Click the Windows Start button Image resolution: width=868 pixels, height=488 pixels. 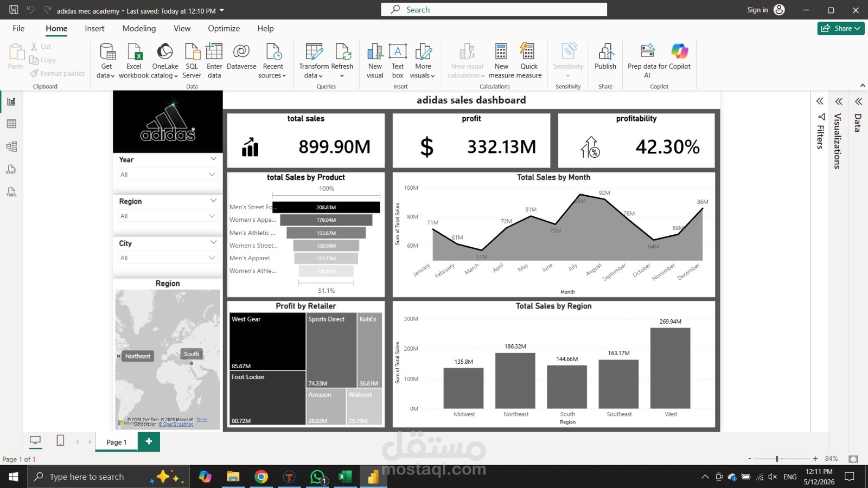14,477
